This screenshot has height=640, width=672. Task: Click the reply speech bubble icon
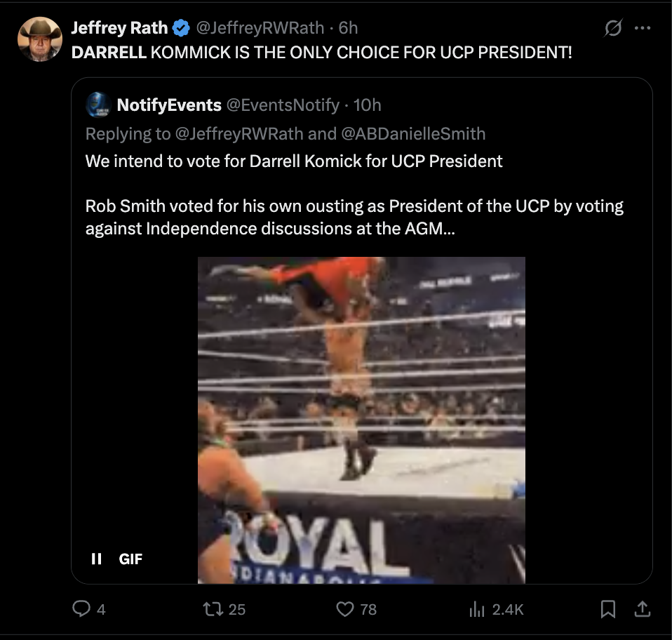point(81,609)
